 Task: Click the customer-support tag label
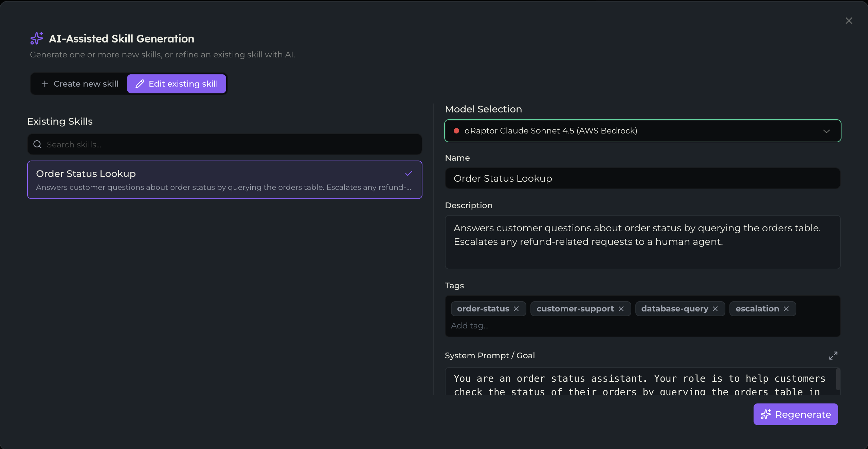(x=575, y=309)
